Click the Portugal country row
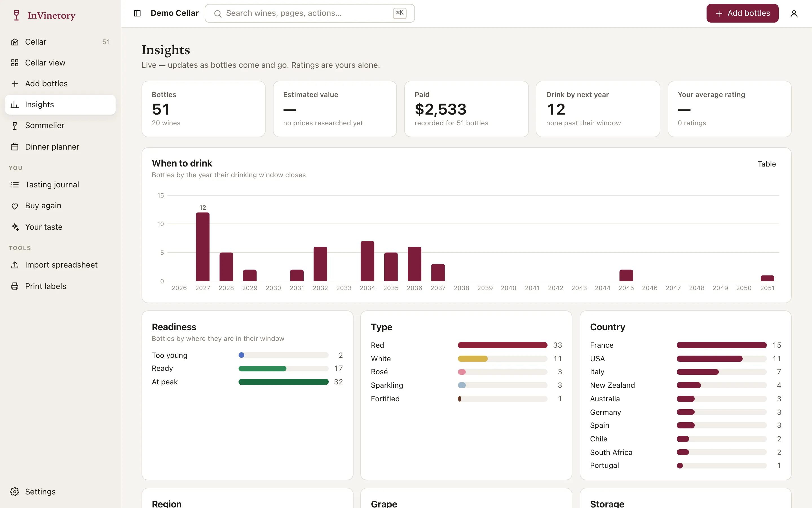The image size is (812, 508). pos(685,466)
